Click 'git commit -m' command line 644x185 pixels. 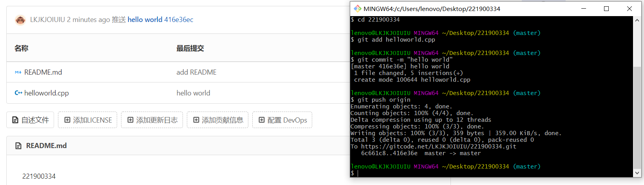[402, 60]
